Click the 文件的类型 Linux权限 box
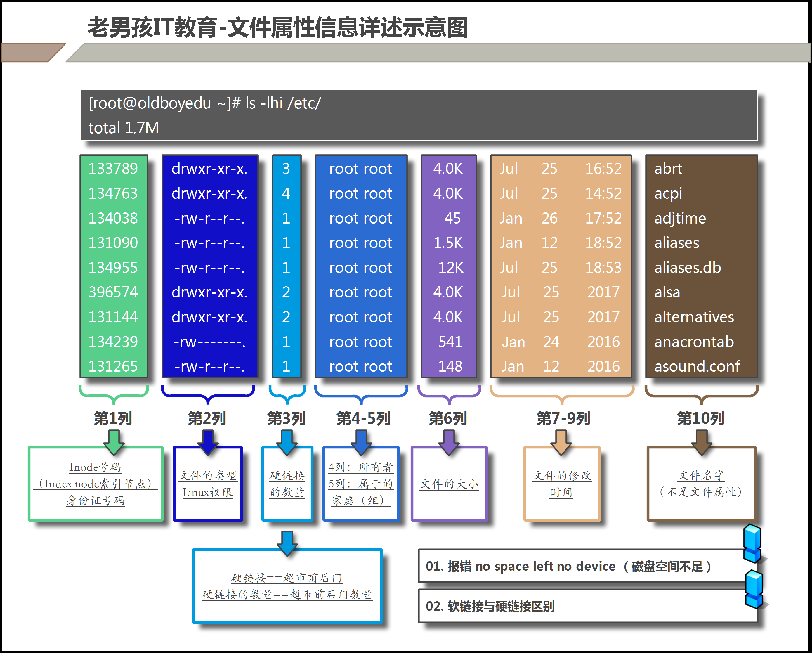 [x=207, y=484]
